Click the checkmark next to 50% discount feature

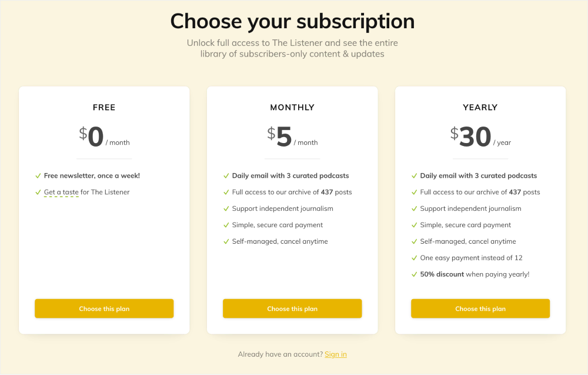415,274
